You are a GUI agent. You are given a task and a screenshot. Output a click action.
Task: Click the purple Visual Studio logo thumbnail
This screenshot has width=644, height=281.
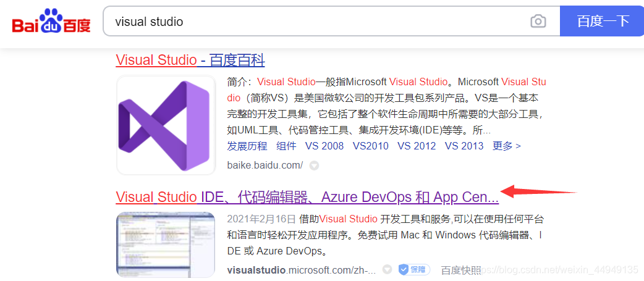click(166, 125)
